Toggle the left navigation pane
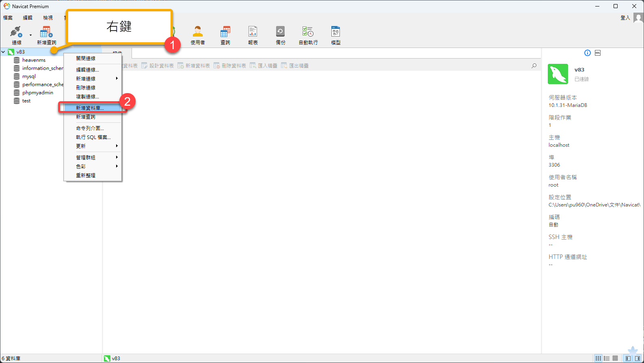 [x=628, y=359]
